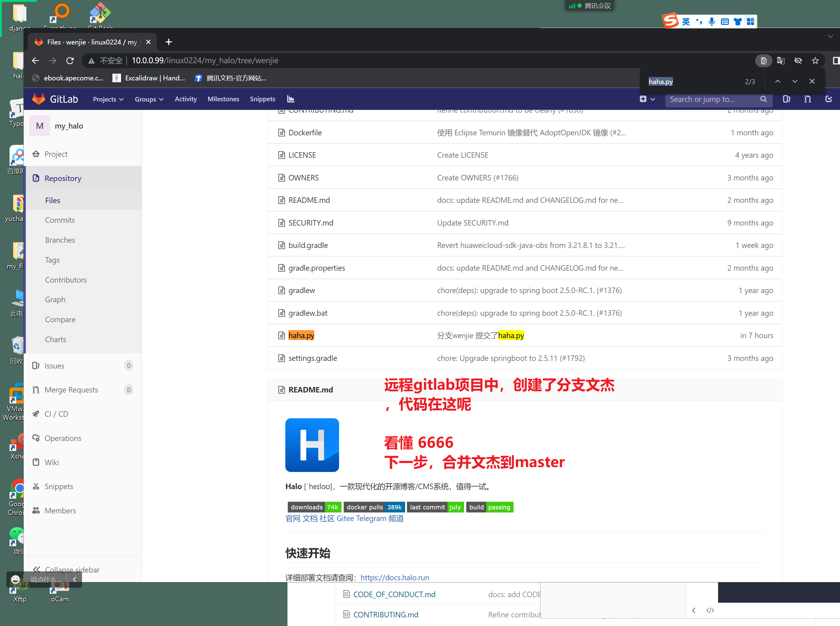Viewport: 840px width, 626px height.
Task: Open the new item plus dropdown
Action: click(647, 99)
